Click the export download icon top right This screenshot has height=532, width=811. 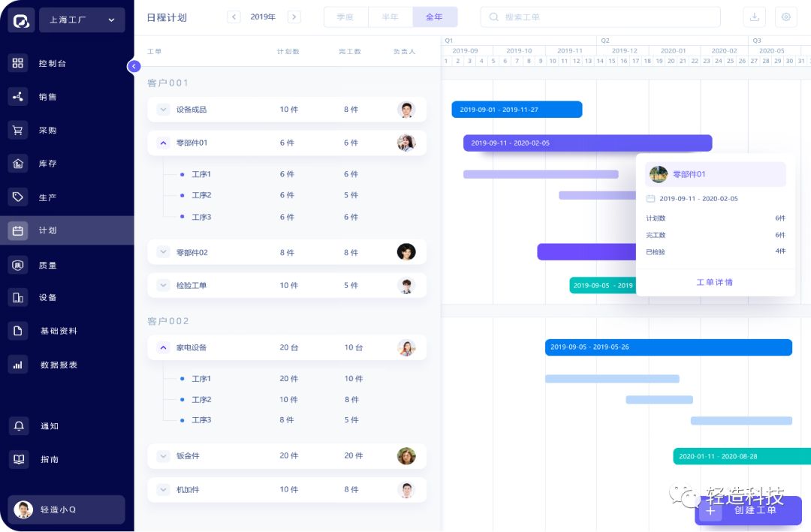(x=755, y=17)
